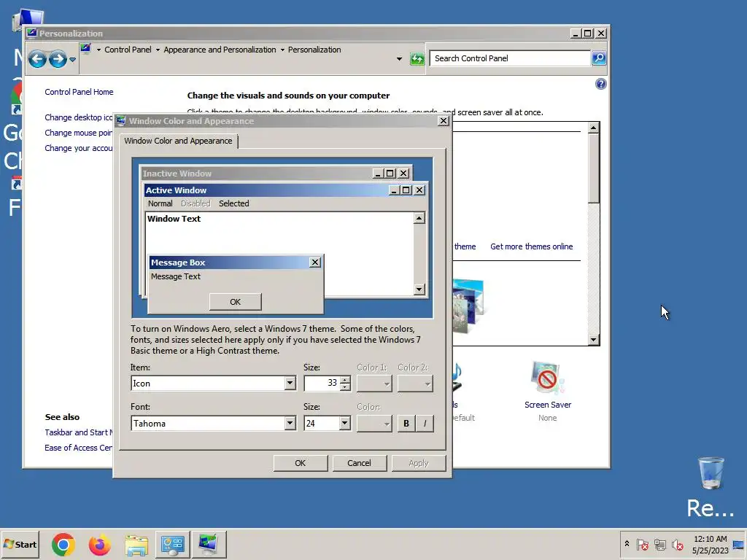Toggle Italic font button
This screenshot has width=747, height=560.
click(x=425, y=424)
